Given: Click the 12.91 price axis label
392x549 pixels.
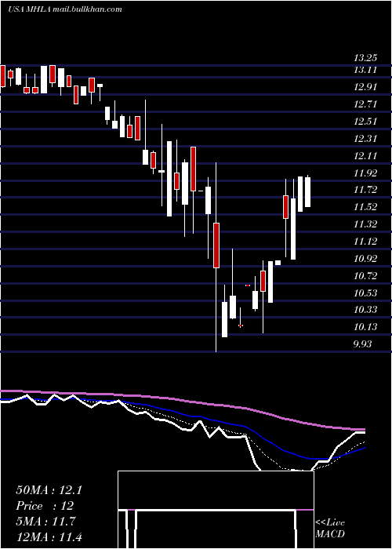Looking at the screenshot, I should pos(366,87).
